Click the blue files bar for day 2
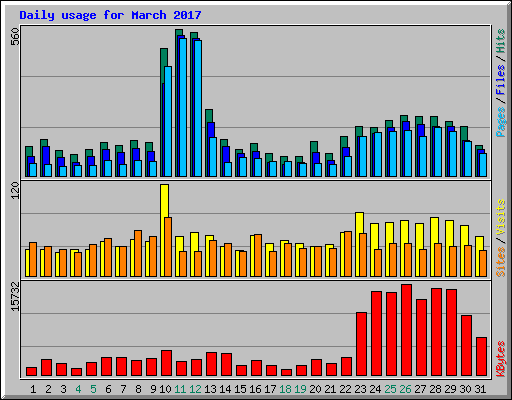512x400 pixels. click(x=46, y=161)
